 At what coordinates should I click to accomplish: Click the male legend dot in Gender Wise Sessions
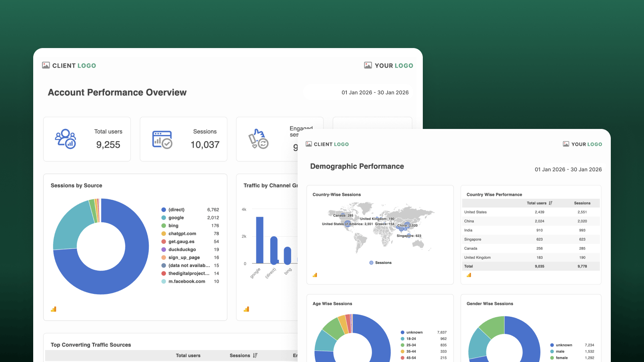[x=552, y=352]
